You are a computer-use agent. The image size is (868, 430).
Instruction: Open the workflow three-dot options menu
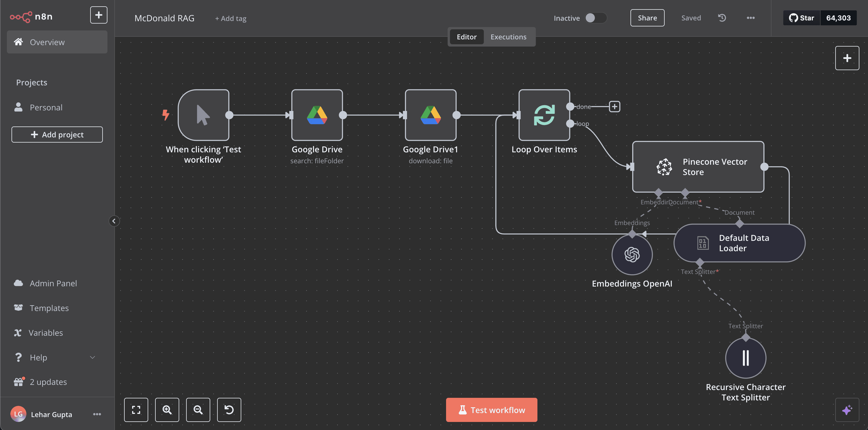click(751, 18)
